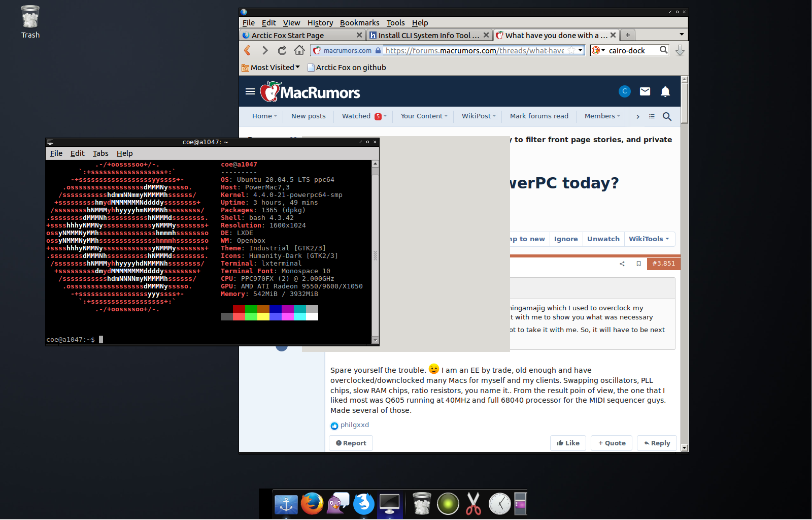812x520 pixels.
Task: Open the terminal's Edit menu
Action: tap(77, 153)
